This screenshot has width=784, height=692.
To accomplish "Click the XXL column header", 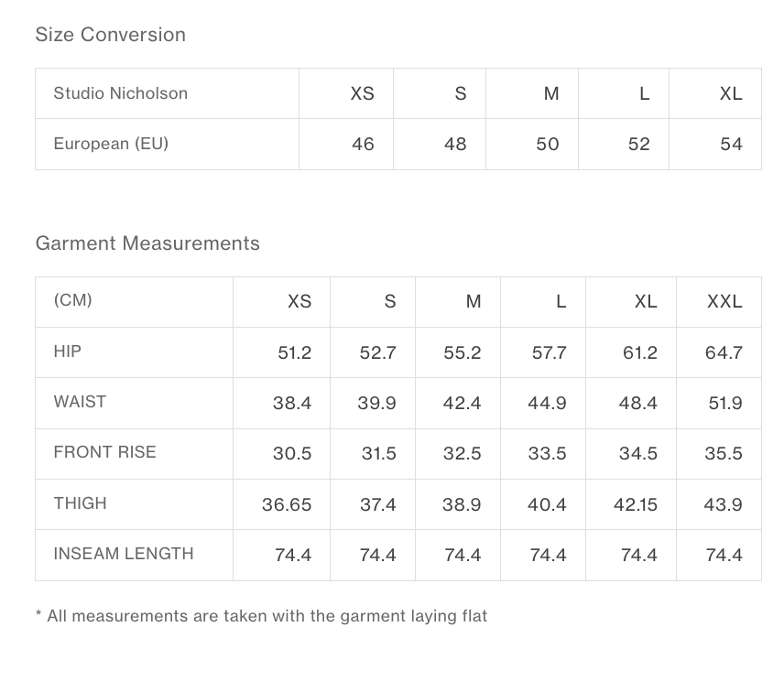I will click(724, 302).
